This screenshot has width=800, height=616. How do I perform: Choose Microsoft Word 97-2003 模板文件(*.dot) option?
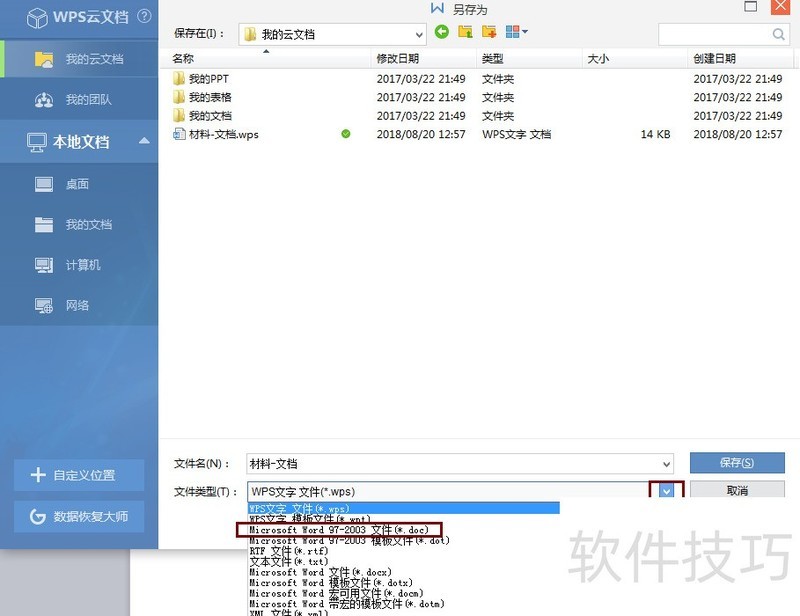[349, 540]
